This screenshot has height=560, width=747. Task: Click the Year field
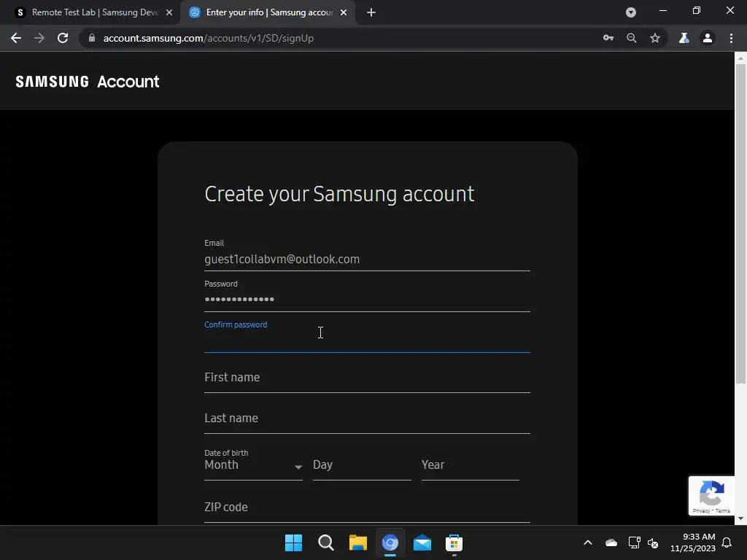point(471,465)
